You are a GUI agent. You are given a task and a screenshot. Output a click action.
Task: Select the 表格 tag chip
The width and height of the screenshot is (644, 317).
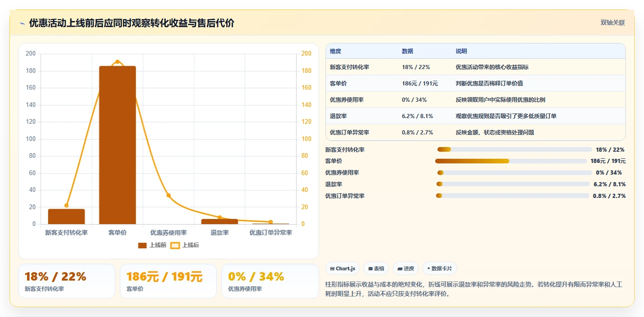376,268
